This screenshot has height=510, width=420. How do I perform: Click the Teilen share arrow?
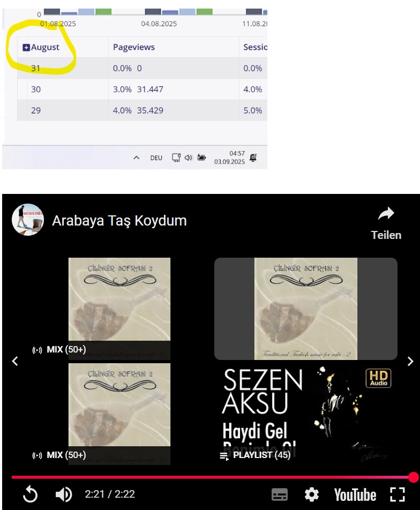(386, 214)
